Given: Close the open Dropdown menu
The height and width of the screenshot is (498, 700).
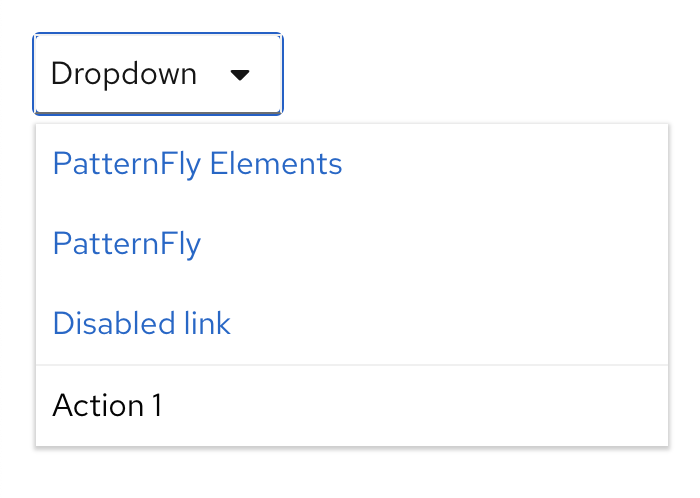Looking at the screenshot, I should 158,75.
